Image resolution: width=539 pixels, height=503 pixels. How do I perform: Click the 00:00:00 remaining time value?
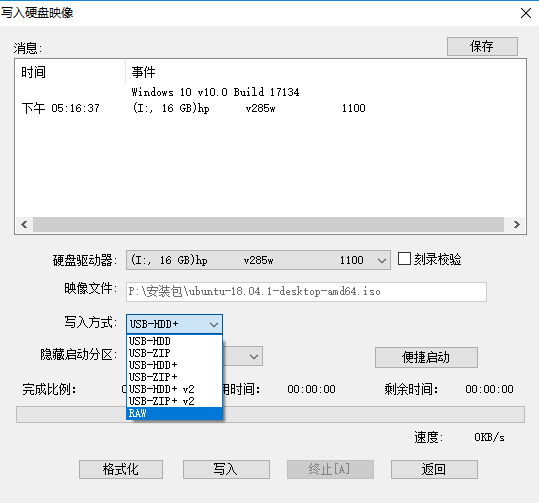click(x=490, y=389)
